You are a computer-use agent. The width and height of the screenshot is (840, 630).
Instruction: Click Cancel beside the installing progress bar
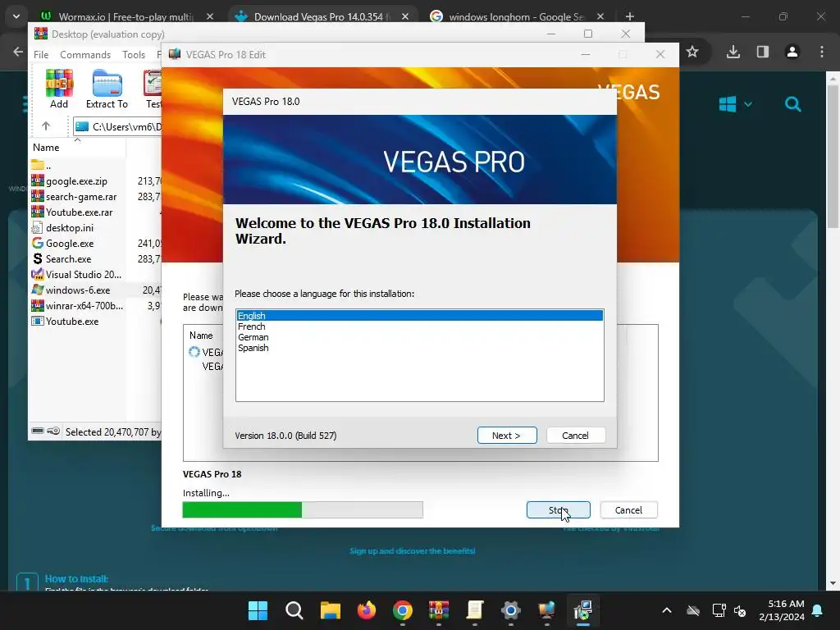click(x=628, y=510)
